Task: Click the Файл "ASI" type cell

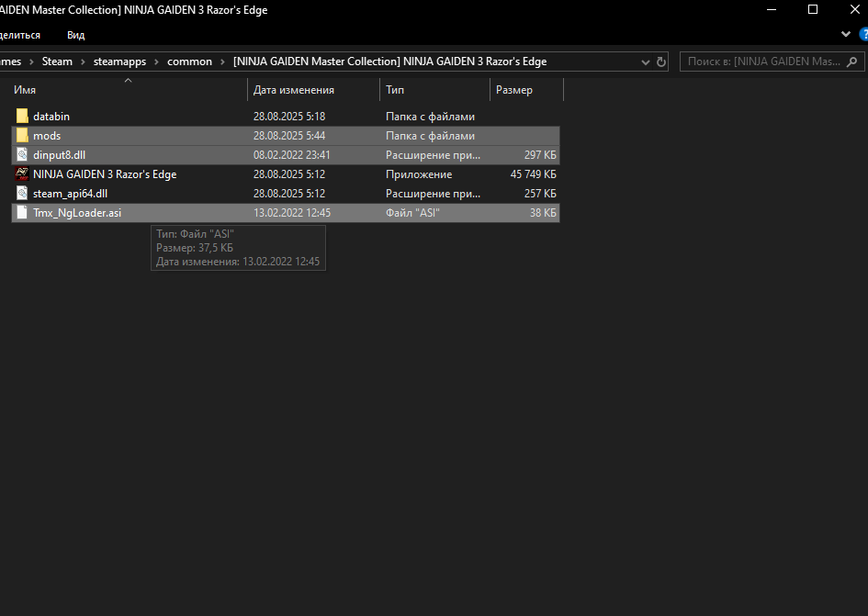Action: [412, 213]
